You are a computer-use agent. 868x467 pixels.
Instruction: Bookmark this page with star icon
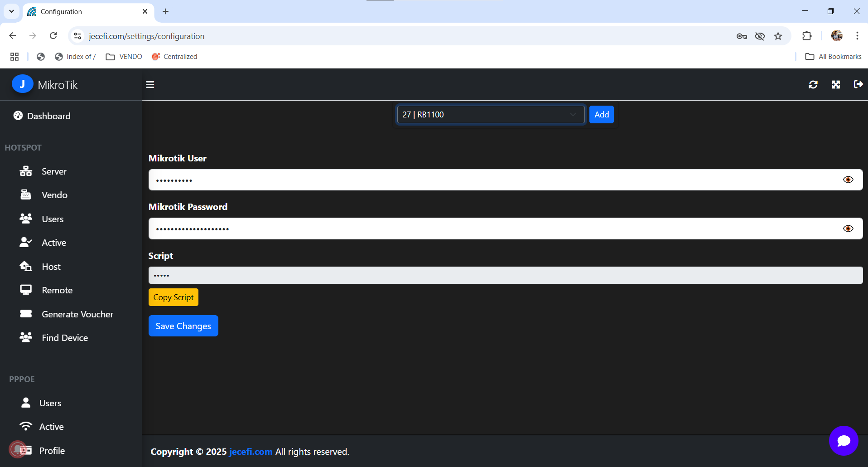point(778,36)
